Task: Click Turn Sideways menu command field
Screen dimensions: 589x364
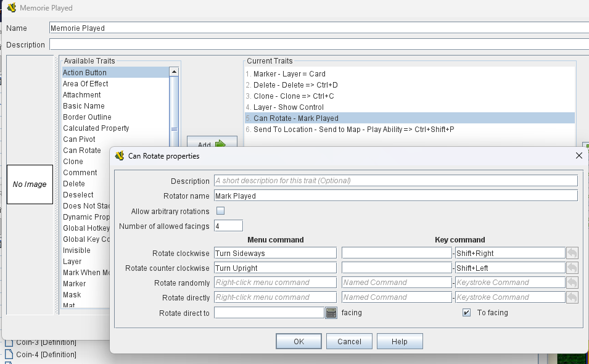Action: click(x=275, y=253)
